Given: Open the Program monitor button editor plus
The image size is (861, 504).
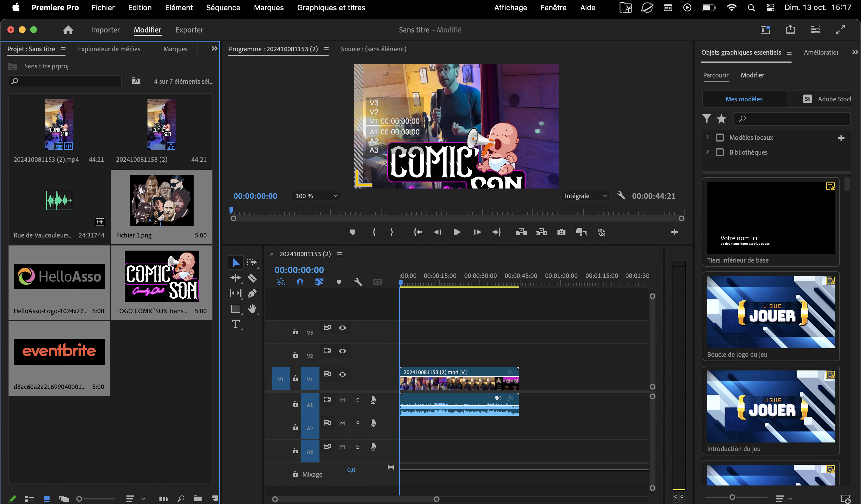Looking at the screenshot, I should point(675,232).
